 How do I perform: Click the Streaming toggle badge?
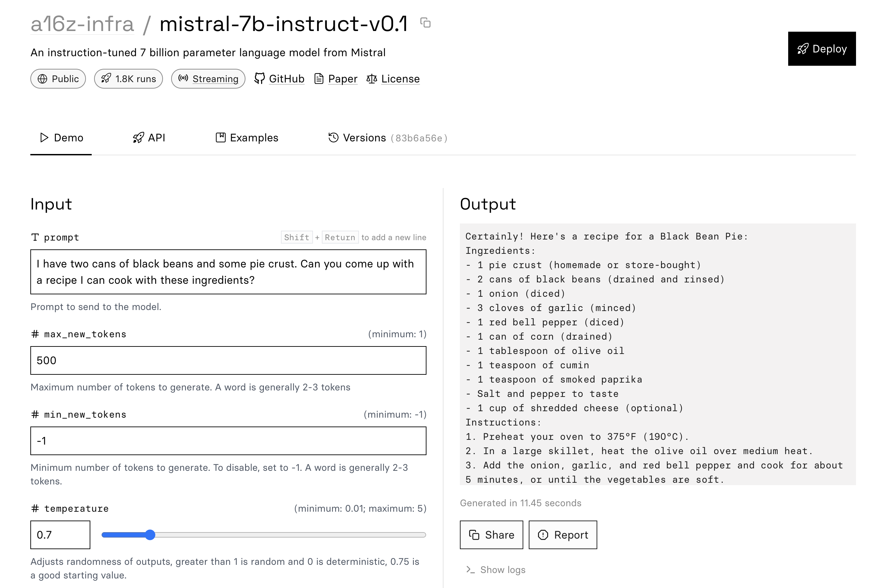pos(208,78)
